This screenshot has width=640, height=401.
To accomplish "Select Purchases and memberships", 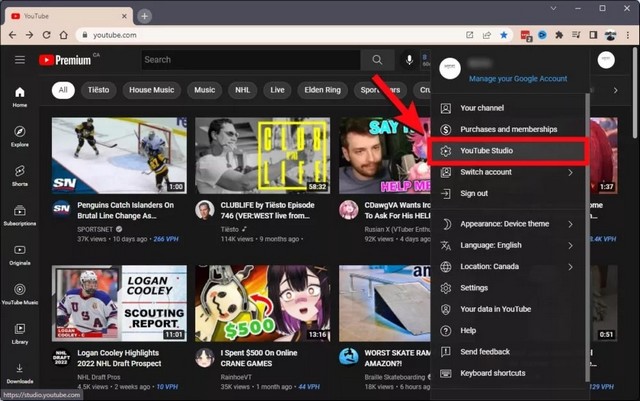I will coord(508,129).
